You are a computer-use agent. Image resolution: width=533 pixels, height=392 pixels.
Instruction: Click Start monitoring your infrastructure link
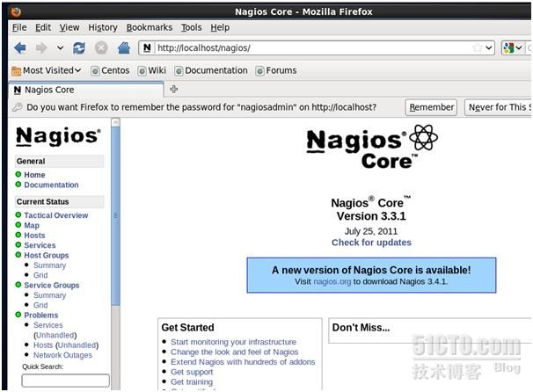click(233, 342)
